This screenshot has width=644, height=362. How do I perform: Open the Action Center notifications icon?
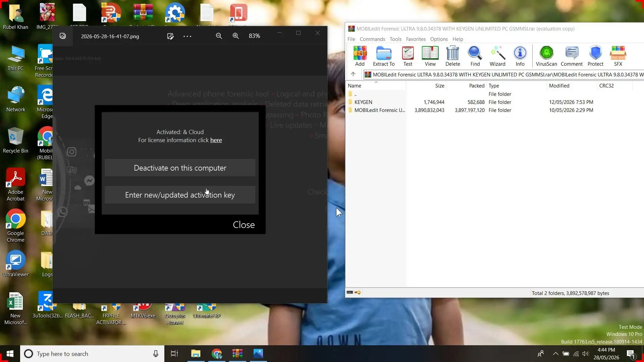(631, 354)
